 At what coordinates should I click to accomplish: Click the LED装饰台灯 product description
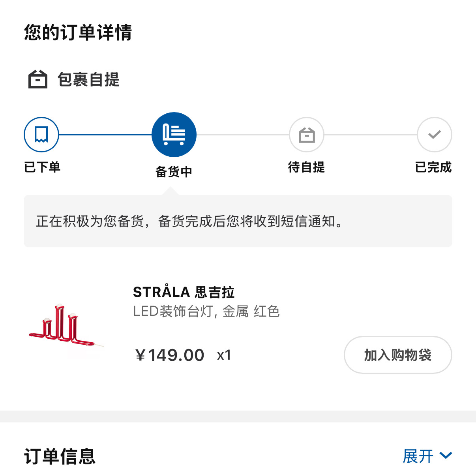tap(206, 311)
